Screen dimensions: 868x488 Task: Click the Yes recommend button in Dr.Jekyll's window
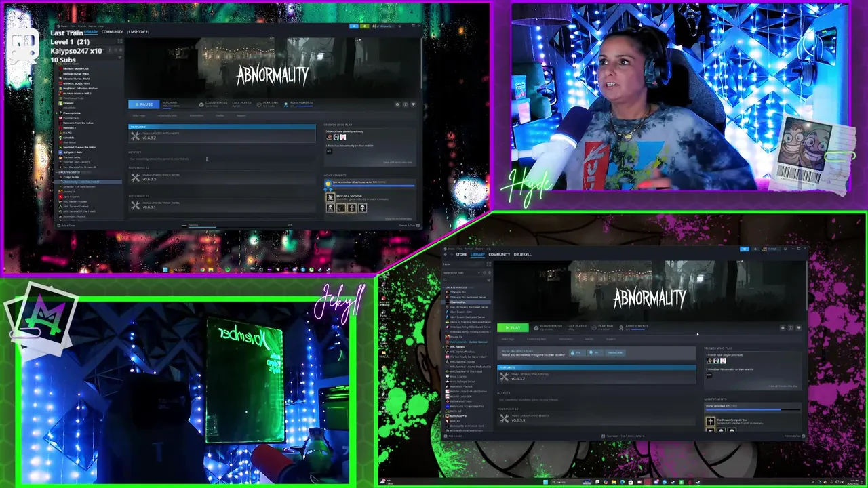pos(577,352)
